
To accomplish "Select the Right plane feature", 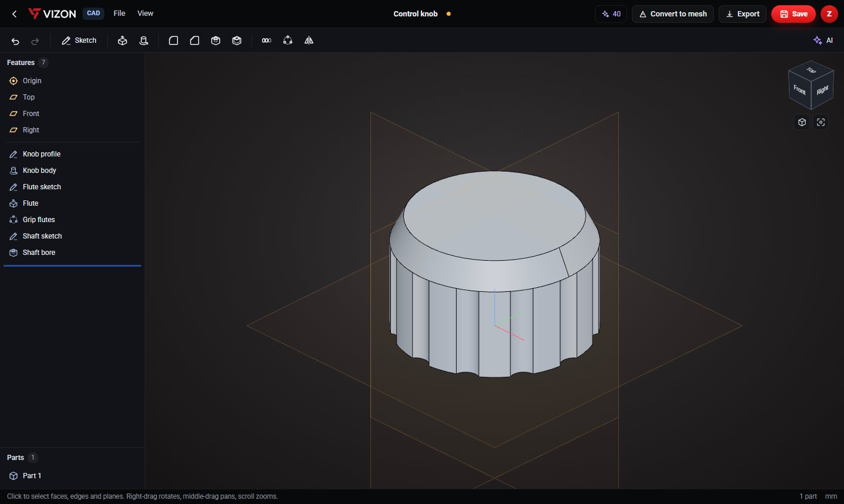I will pyautogui.click(x=72, y=130).
